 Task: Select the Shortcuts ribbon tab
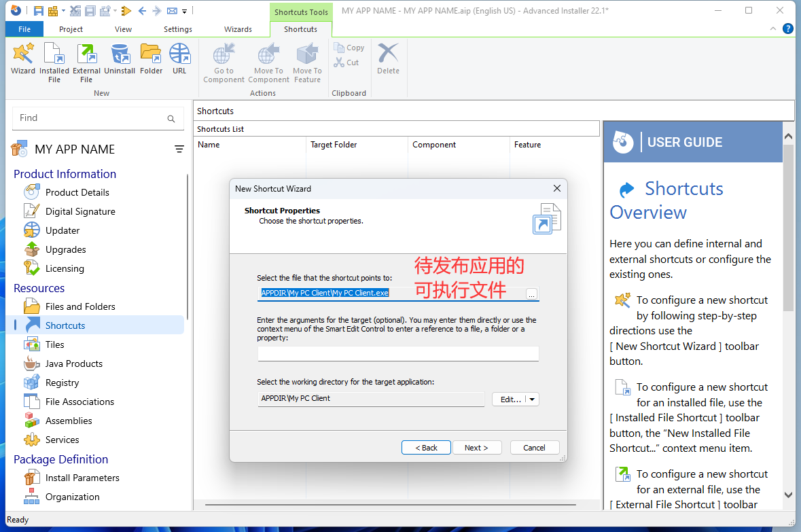300,29
